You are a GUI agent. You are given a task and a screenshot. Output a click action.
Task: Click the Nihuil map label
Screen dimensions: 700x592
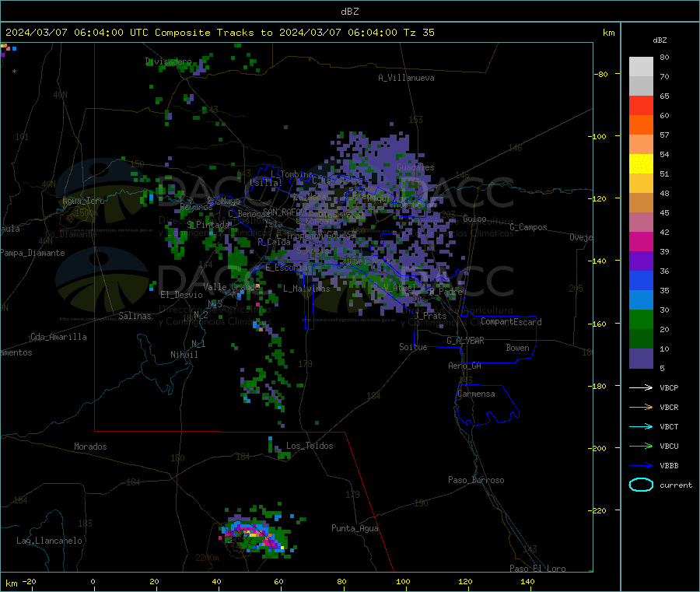(184, 355)
